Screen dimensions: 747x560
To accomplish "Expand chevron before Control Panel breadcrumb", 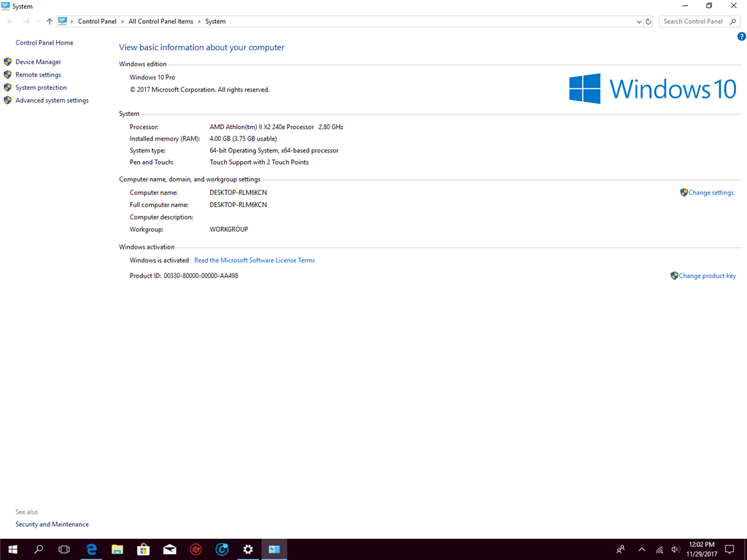I will (72, 21).
